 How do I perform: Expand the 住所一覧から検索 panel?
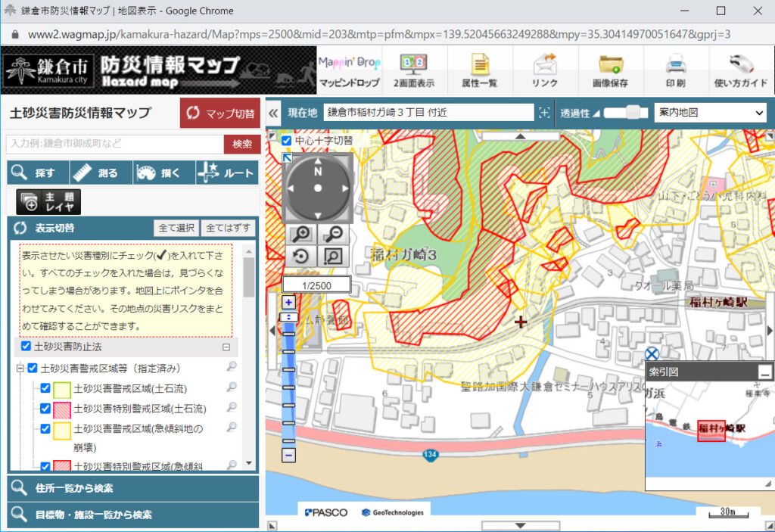click(x=132, y=488)
